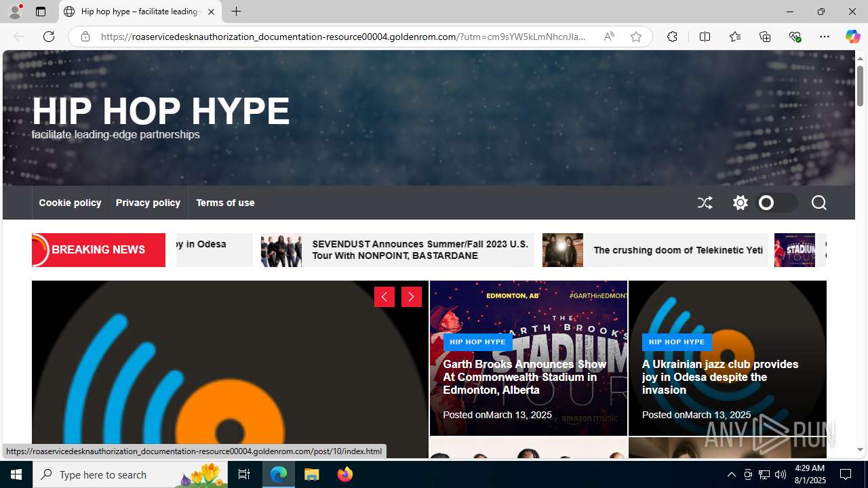
Task: Open Browser essentials heart icon
Action: tap(795, 37)
